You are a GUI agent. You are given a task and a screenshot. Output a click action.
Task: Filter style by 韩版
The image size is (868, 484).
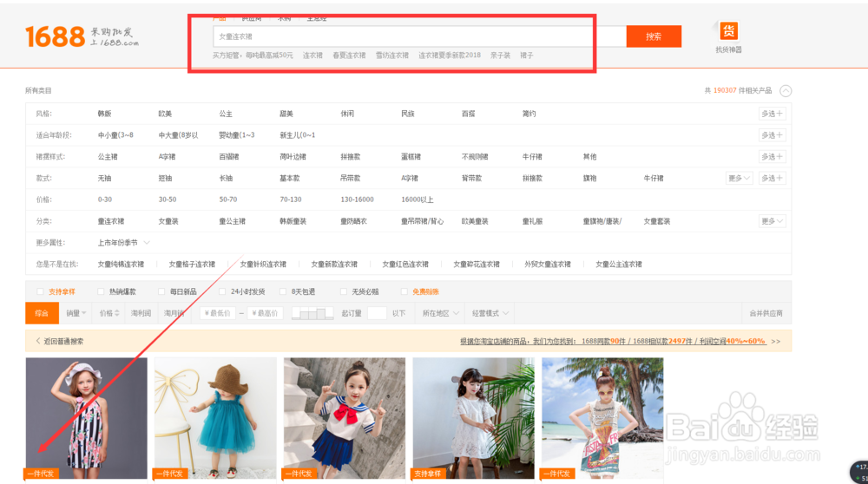105,114
